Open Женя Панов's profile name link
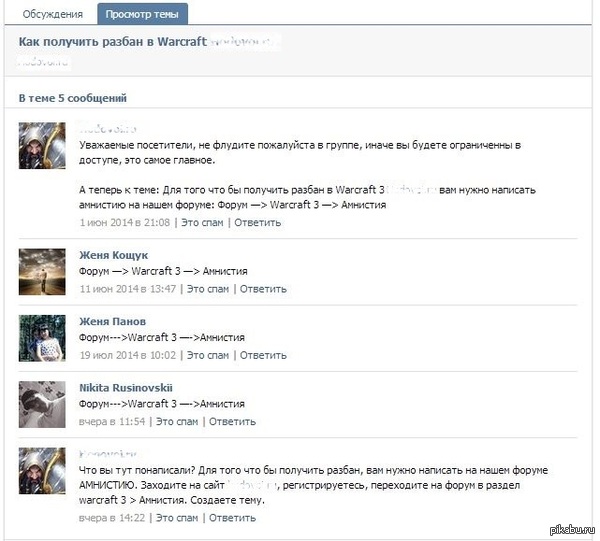The height and width of the screenshot is (541, 600). 112,321
